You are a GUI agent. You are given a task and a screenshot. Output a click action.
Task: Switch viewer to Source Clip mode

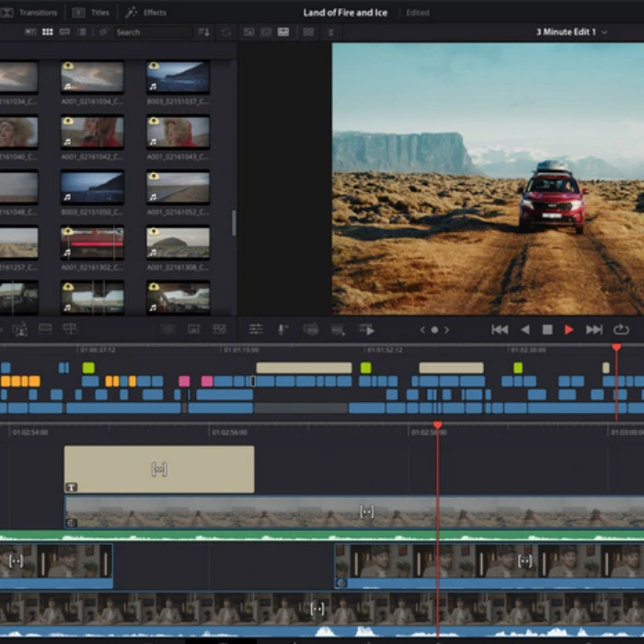click(248, 31)
